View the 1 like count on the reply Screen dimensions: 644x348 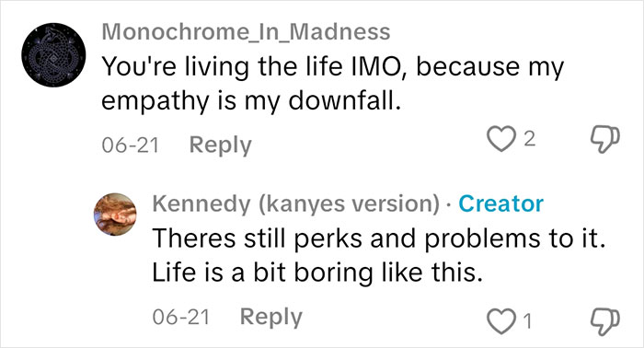pos(528,321)
